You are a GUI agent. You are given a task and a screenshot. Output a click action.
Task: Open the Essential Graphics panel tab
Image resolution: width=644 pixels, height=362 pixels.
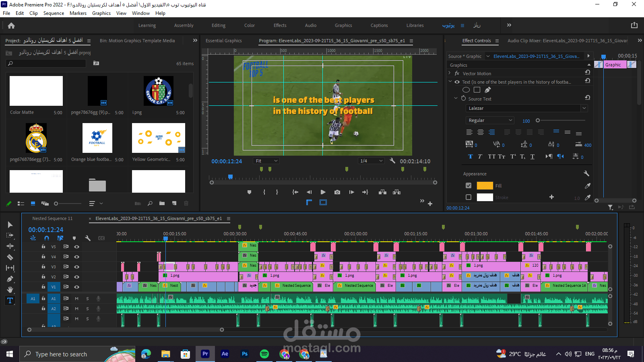coord(224,41)
